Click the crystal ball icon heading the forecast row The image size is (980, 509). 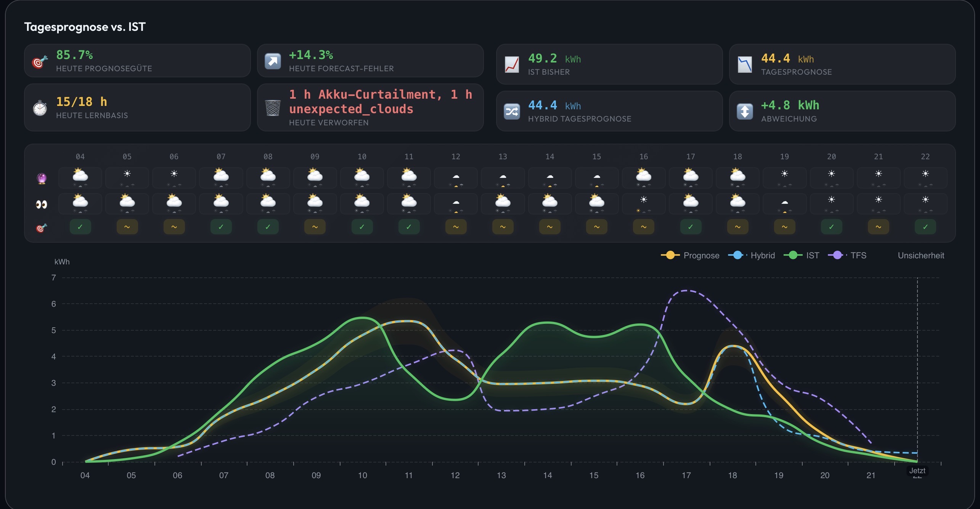click(42, 178)
